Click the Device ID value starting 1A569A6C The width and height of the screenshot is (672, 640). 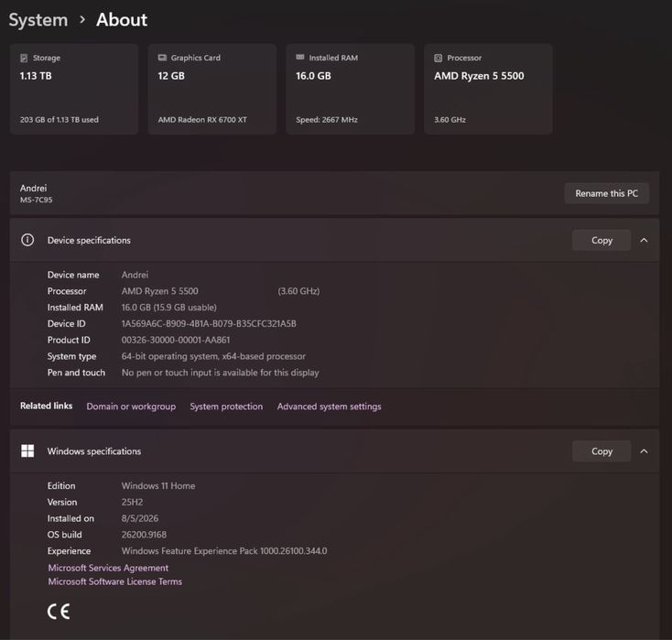209,323
